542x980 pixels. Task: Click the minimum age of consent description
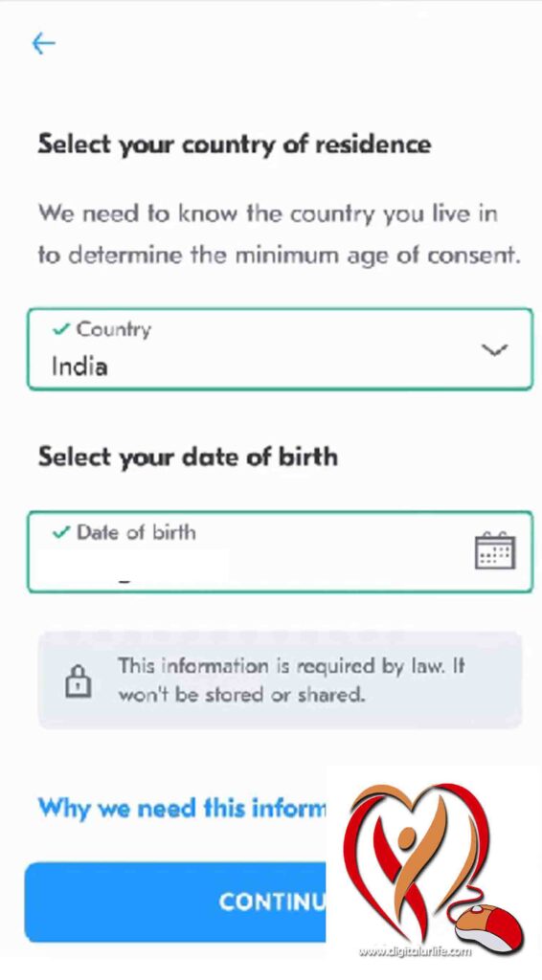[x=279, y=234]
